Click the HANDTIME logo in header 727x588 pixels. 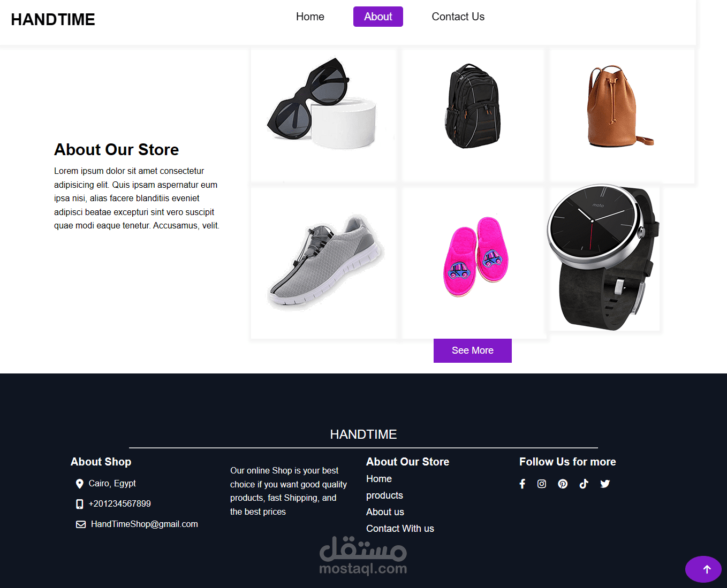tap(53, 20)
